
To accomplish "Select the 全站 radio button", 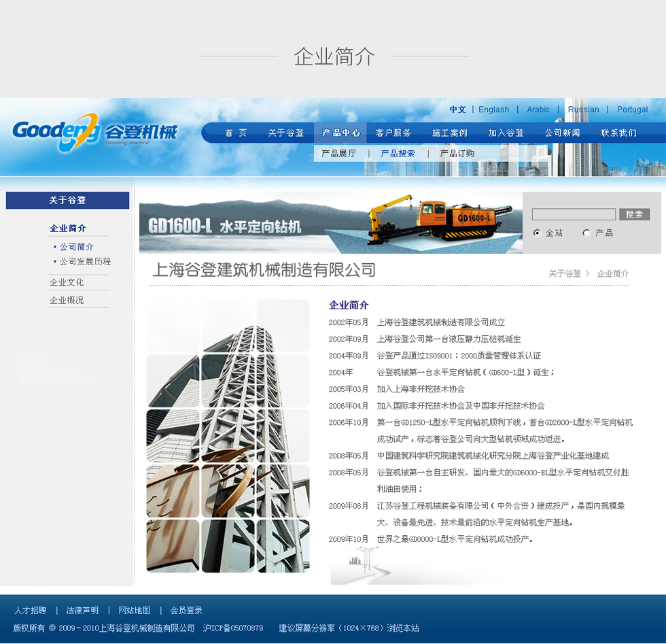I will pos(537,233).
